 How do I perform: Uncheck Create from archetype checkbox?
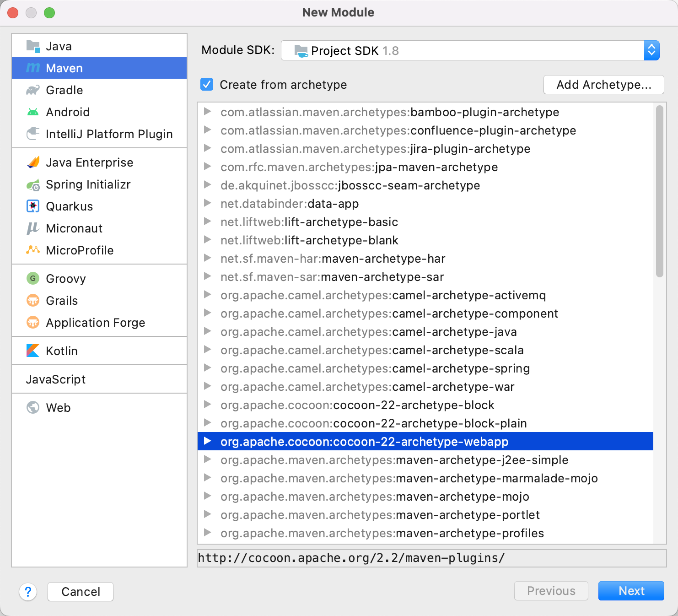pos(207,85)
